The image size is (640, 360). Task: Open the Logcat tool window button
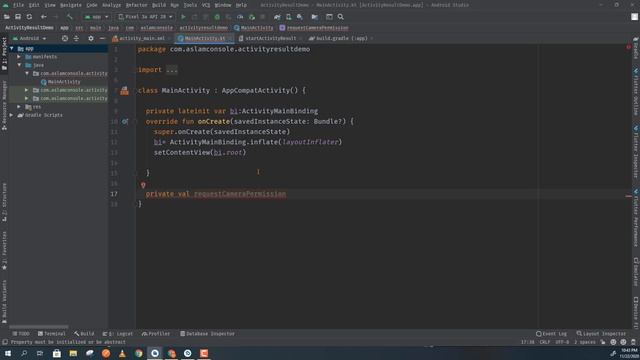click(118, 334)
